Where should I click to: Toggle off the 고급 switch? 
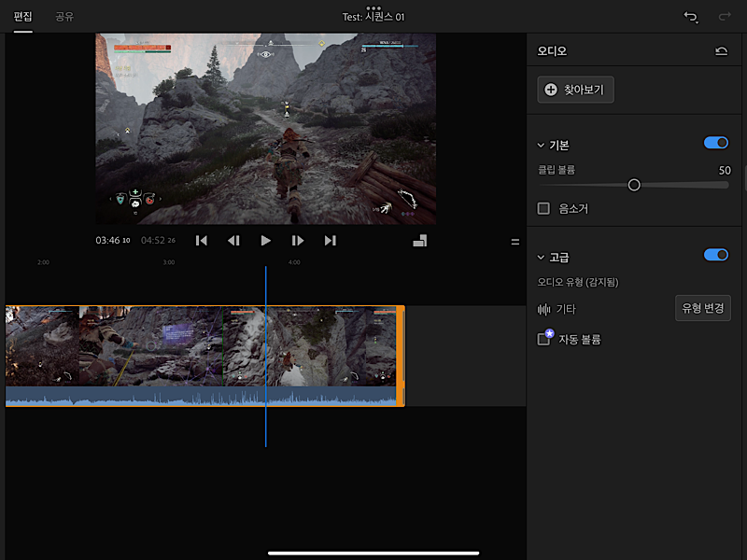[716, 255]
